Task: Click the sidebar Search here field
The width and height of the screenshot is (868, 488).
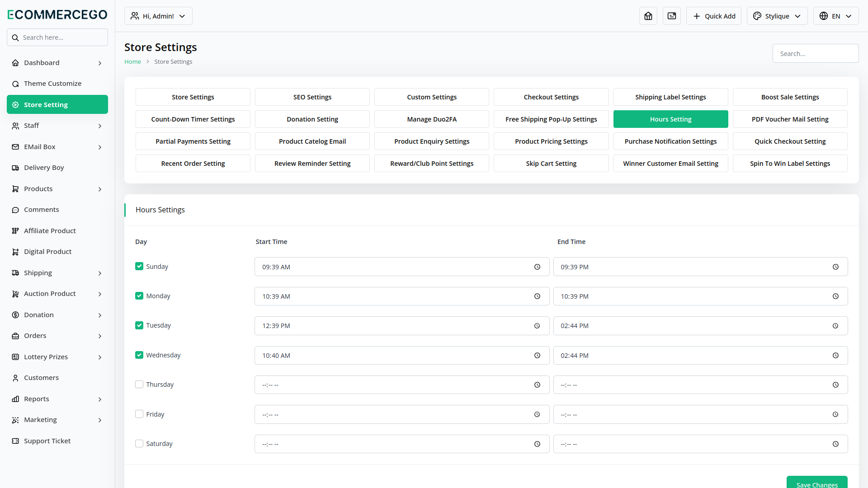Action: (57, 38)
